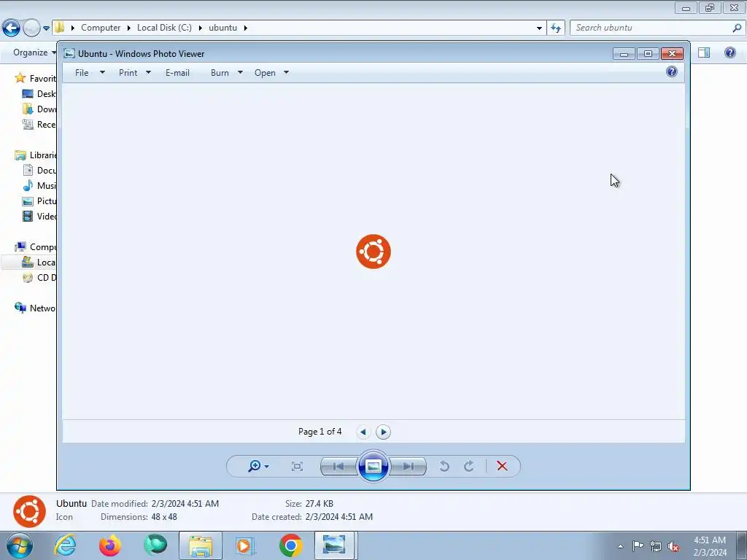
Task: Launch Windows Media Player from taskbar
Action: tap(246, 545)
